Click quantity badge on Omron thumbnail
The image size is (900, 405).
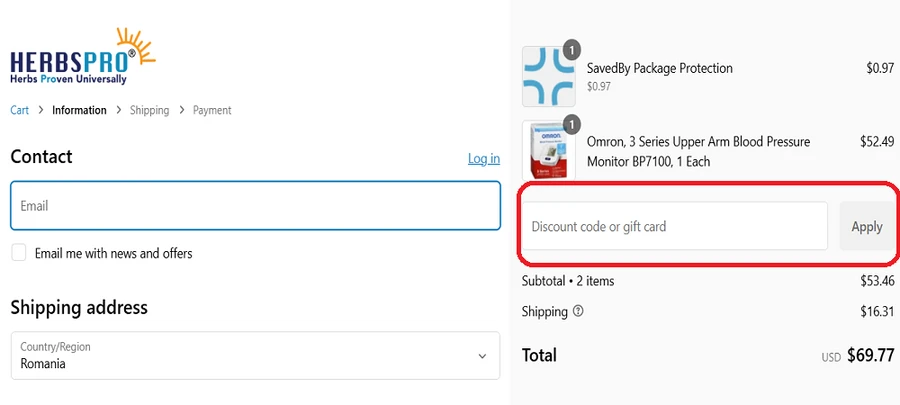[571, 124]
